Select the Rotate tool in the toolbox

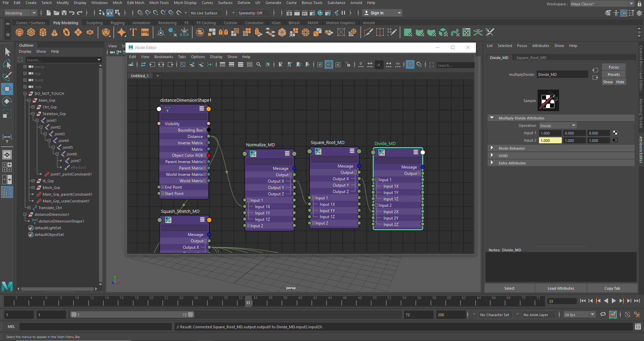pos(7,101)
